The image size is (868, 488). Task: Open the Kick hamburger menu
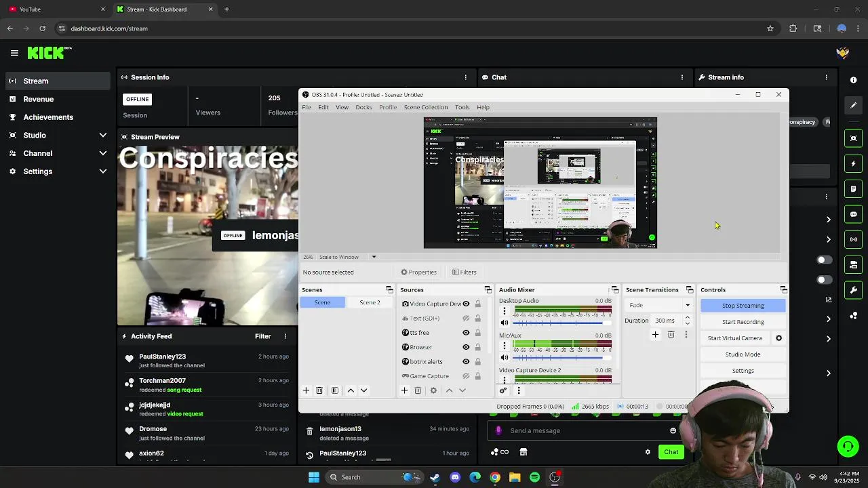(x=14, y=53)
